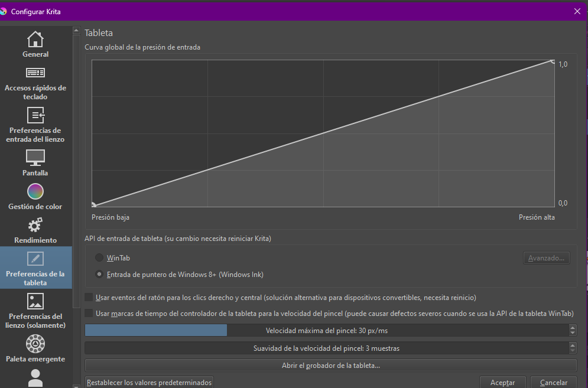The height and width of the screenshot is (388, 588).
Task: Open canvas input preferences icon
Action: point(35,115)
